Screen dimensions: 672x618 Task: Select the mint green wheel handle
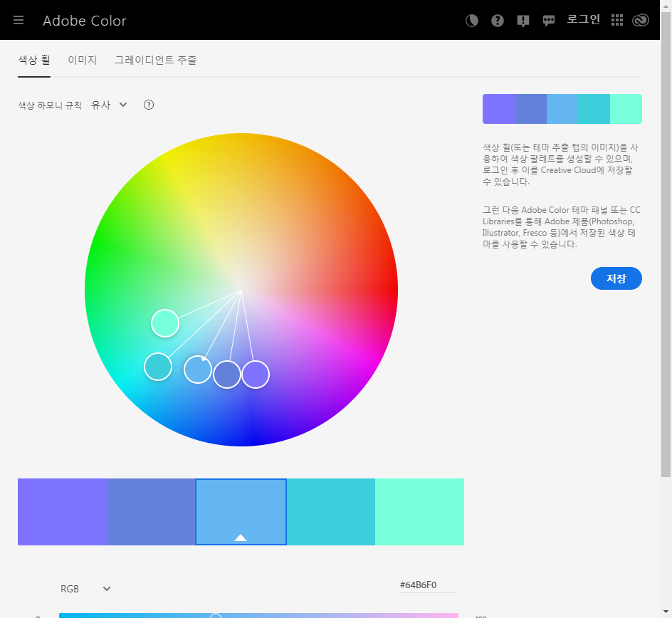pyautogui.click(x=165, y=323)
